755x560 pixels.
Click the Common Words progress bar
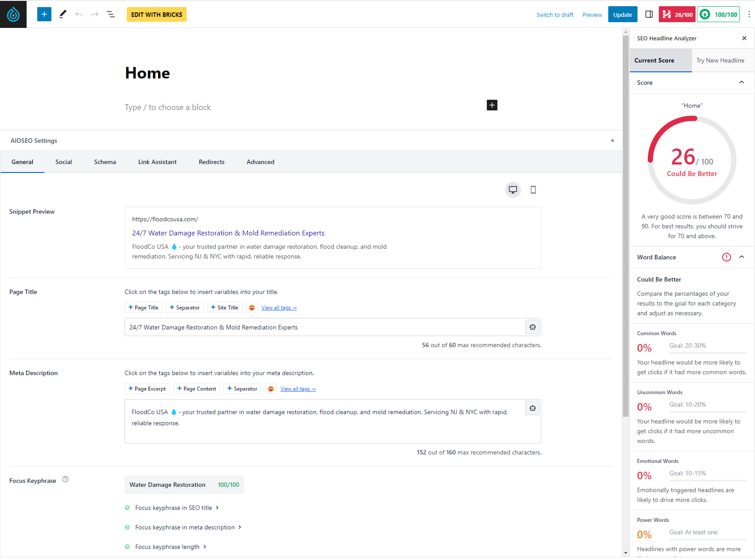pos(708,352)
